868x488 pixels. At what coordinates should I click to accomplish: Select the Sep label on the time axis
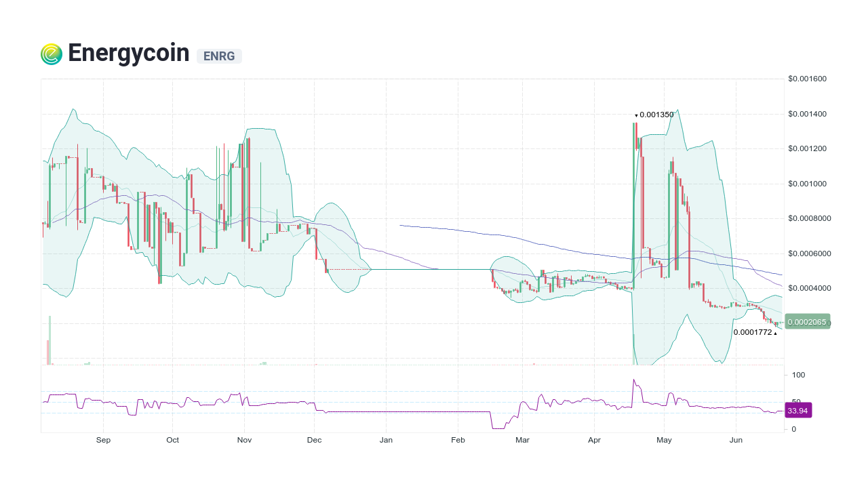click(103, 440)
